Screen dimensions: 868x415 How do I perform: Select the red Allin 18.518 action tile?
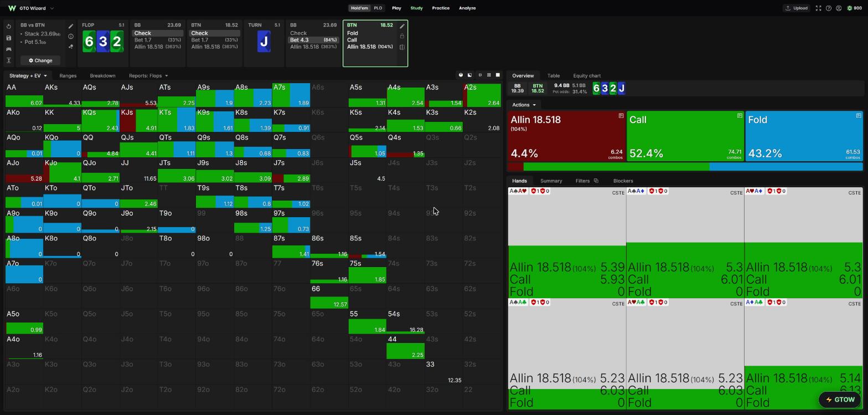(x=566, y=136)
